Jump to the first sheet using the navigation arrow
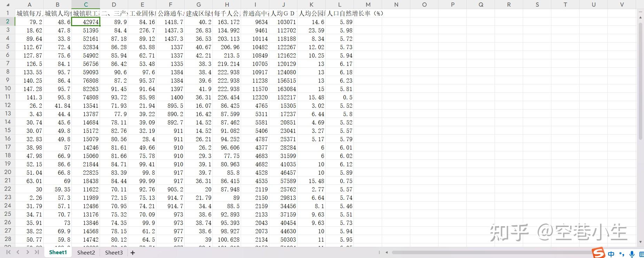644x258 pixels. [8, 252]
